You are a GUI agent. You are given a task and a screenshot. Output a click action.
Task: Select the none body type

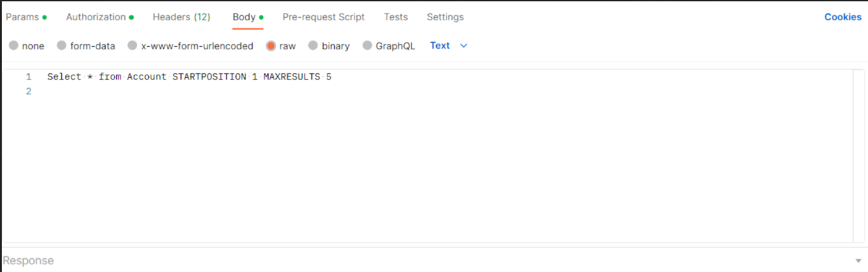14,46
